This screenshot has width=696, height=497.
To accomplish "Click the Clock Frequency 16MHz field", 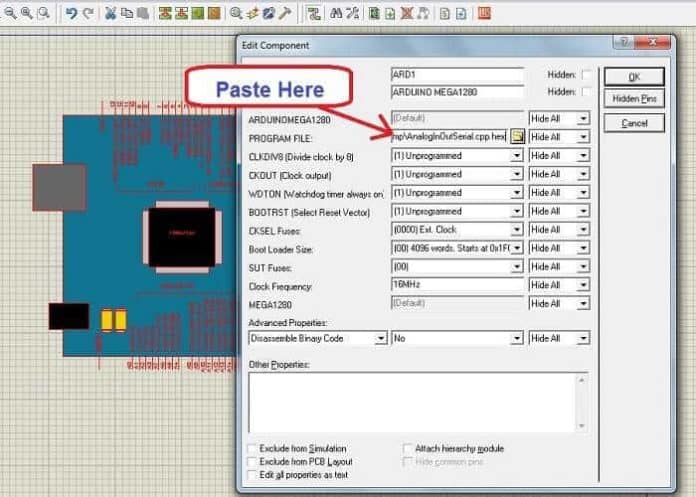I will coord(457,284).
